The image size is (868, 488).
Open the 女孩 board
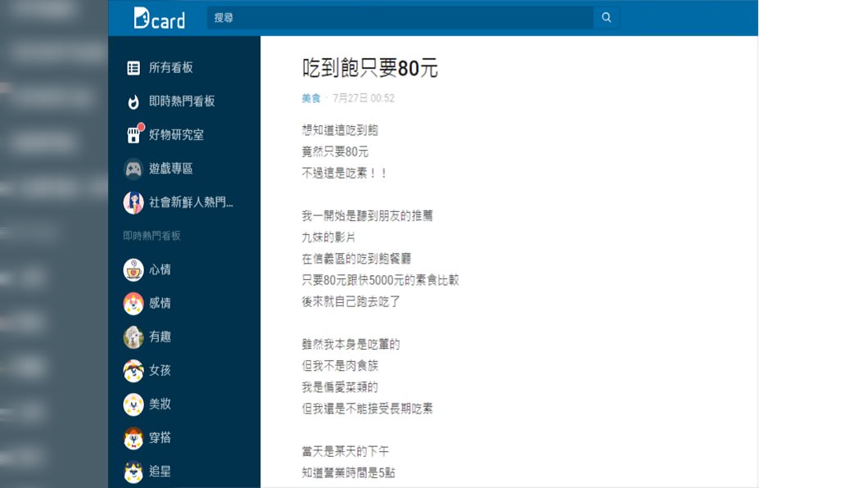160,371
